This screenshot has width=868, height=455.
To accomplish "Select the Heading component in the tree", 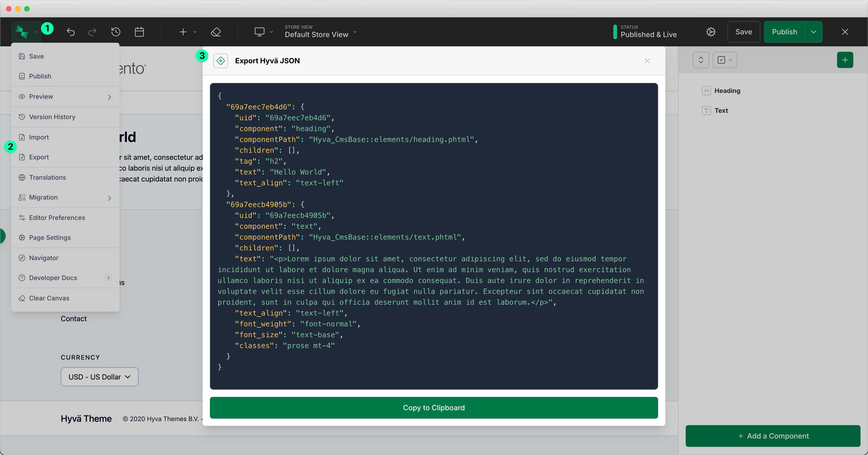I will [721, 91].
